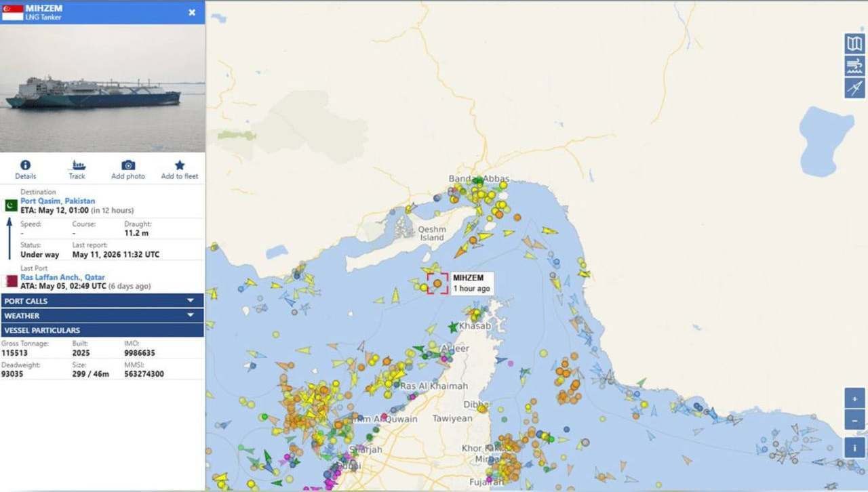Toggle the wind and waves weather layer
This screenshot has height=492, width=868.
coord(854,66)
